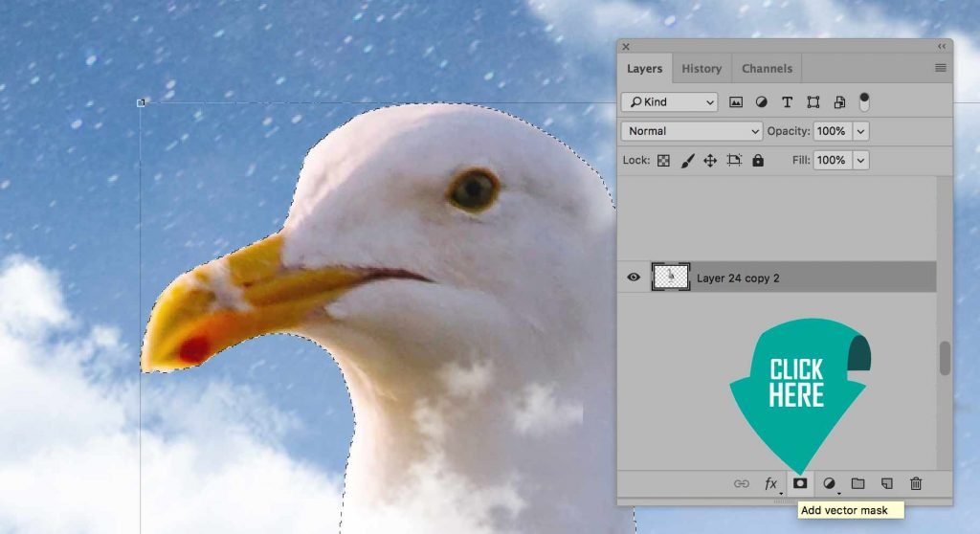Viewport: 980px width, 534px height.
Task: Filter for adjustment layers
Action: tap(761, 102)
